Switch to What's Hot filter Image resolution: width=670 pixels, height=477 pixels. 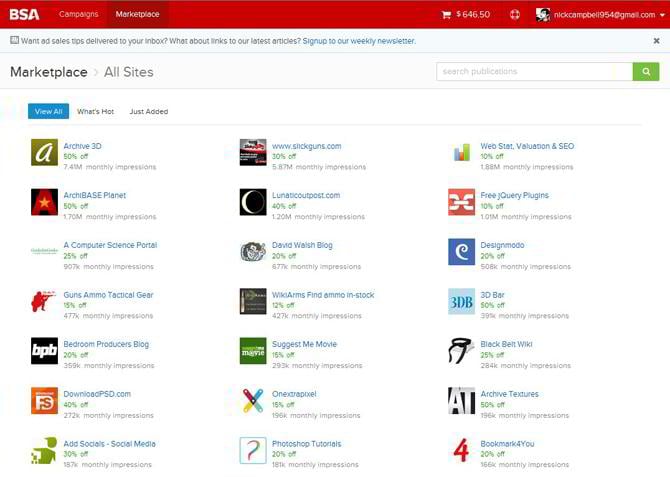[x=95, y=112]
